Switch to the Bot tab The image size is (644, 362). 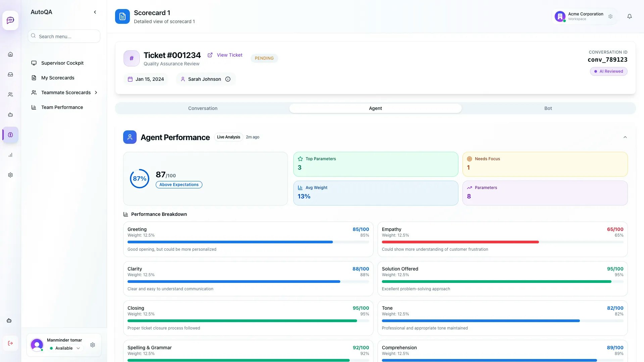548,108
